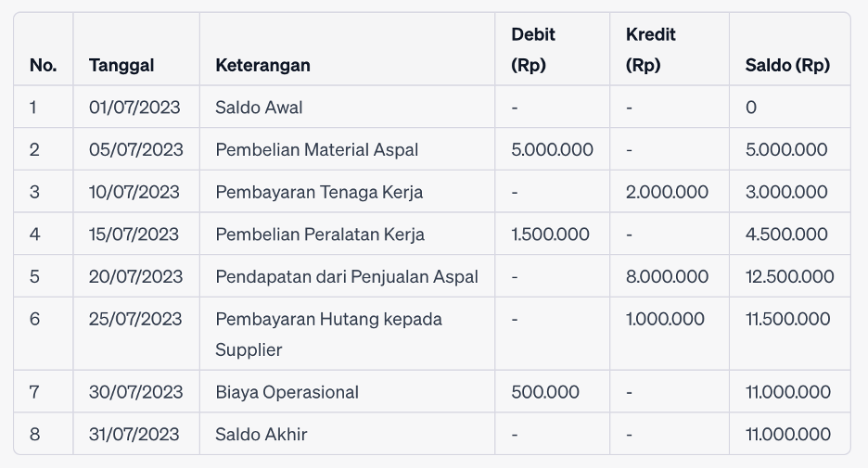Image resolution: width=868 pixels, height=469 pixels.
Task: Click the "Kredit (Rp)" column header
Action: click(x=650, y=49)
